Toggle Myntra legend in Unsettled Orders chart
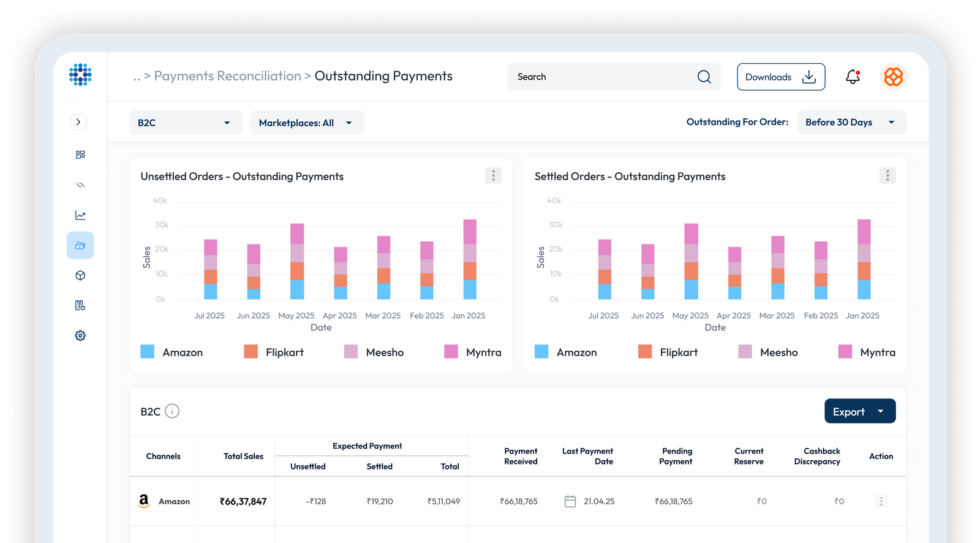The width and height of the screenshot is (980, 543). point(472,352)
